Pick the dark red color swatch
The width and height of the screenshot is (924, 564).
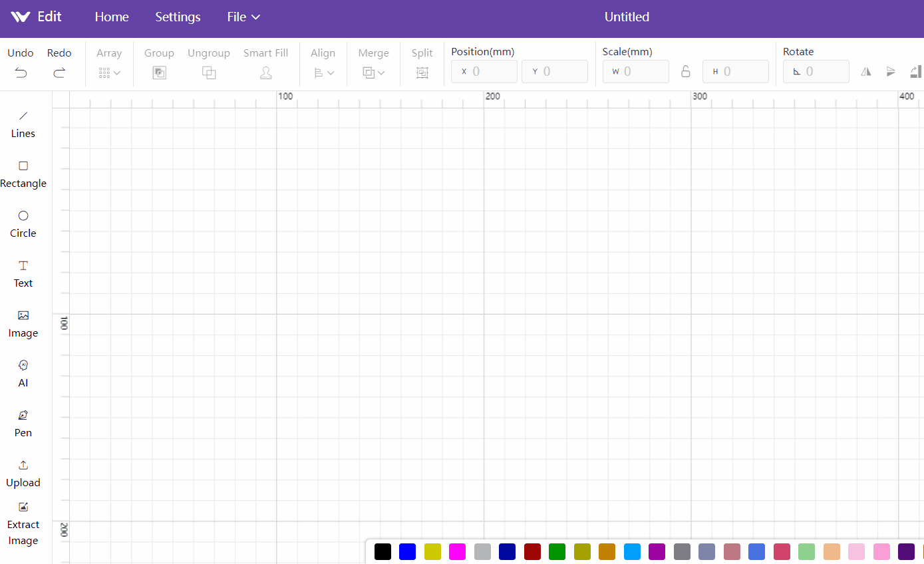click(532, 551)
